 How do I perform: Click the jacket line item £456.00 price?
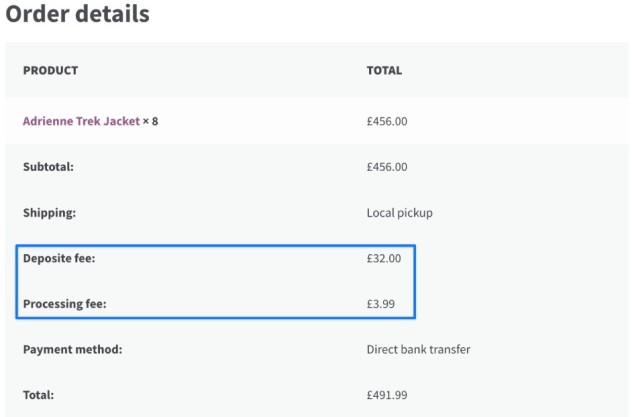(387, 121)
